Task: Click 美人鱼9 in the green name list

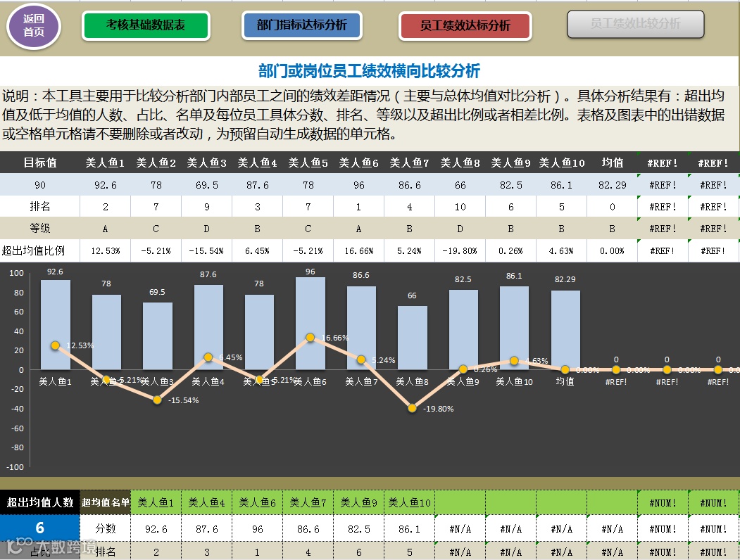Action: 358,502
